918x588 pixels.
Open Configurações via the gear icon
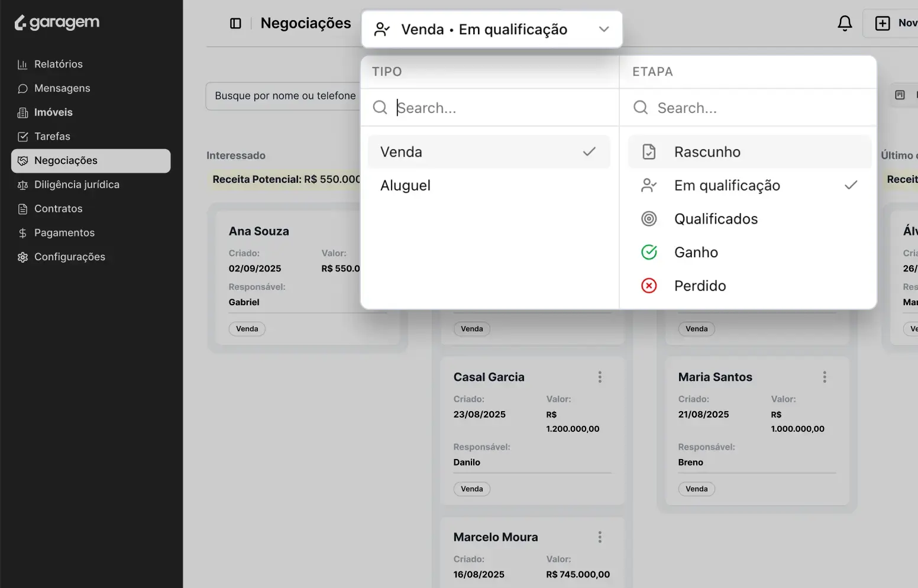pos(22,257)
